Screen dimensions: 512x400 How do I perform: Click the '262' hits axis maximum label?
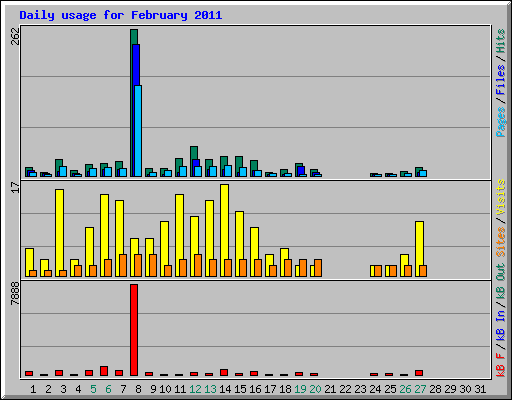(x=16, y=36)
